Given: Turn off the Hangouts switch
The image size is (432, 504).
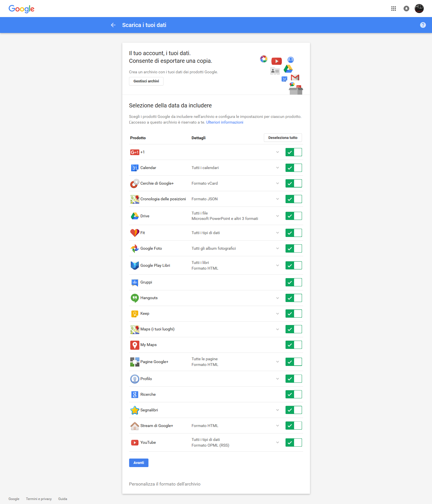Looking at the screenshot, I should click(x=294, y=298).
